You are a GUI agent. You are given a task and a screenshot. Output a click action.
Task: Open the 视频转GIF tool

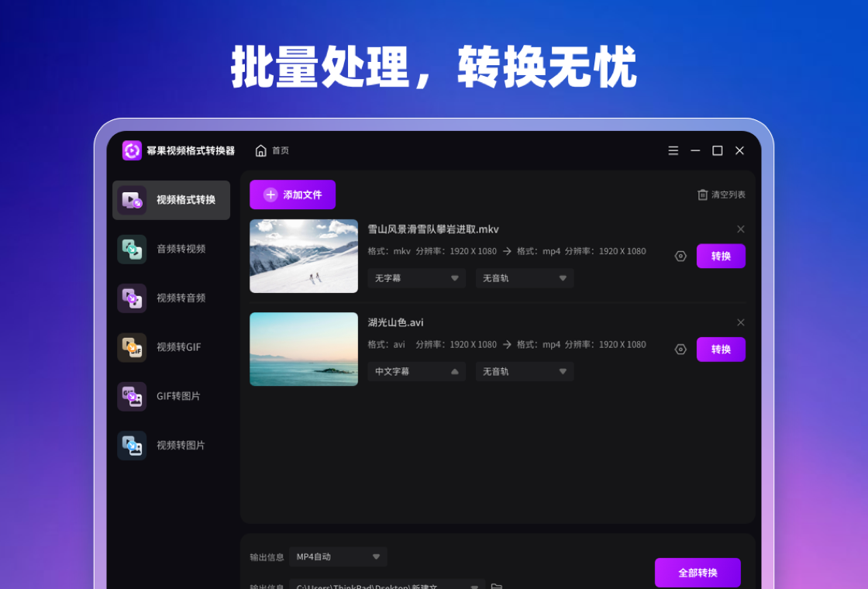click(x=171, y=347)
